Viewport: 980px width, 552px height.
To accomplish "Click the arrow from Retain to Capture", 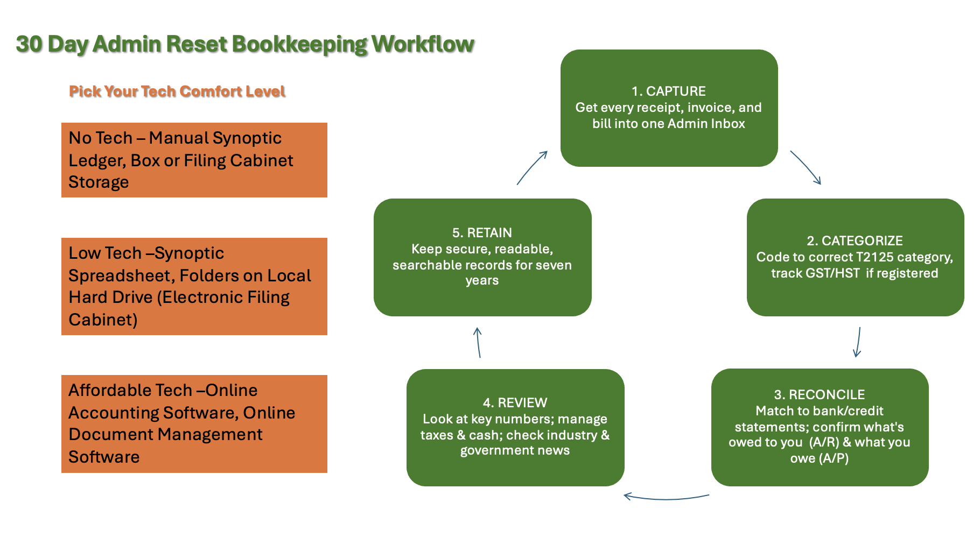I will (x=532, y=168).
